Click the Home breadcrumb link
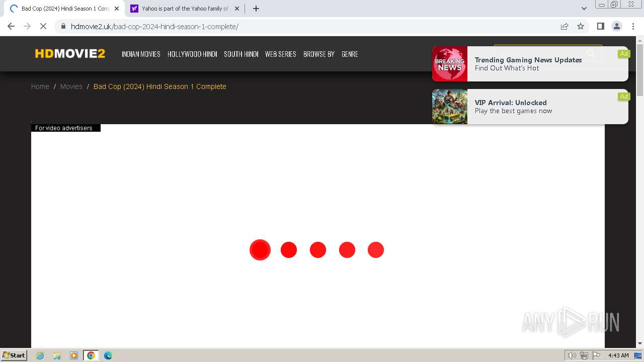 [x=40, y=86]
